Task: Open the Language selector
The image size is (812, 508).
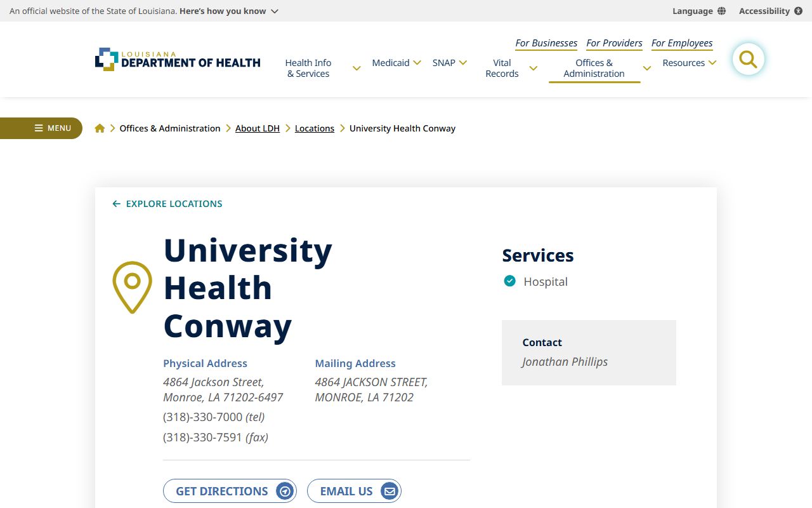Action: pos(699,11)
